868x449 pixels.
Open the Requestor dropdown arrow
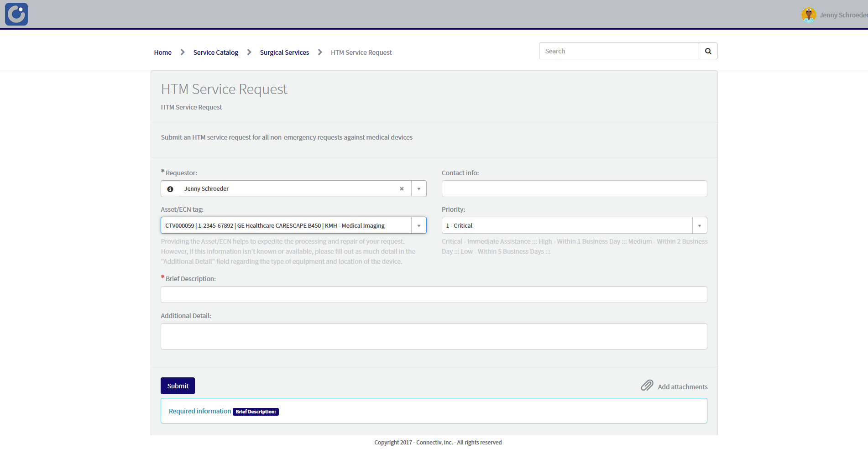pos(418,188)
